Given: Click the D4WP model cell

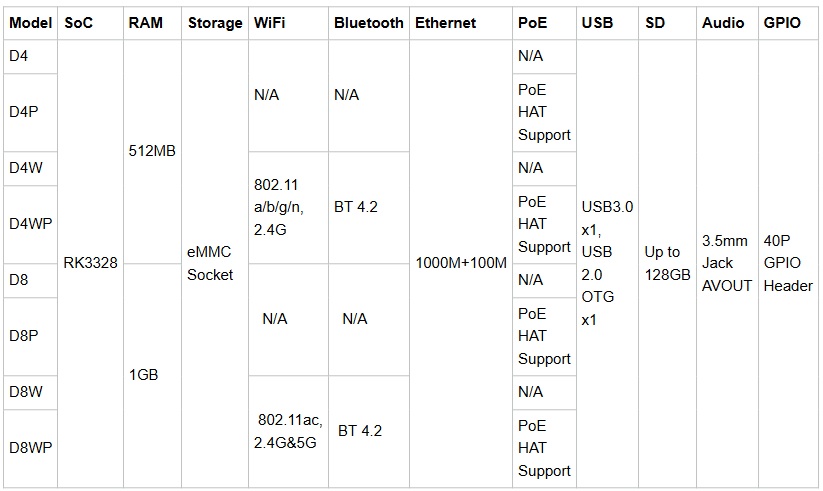Looking at the screenshot, I should (x=30, y=224).
